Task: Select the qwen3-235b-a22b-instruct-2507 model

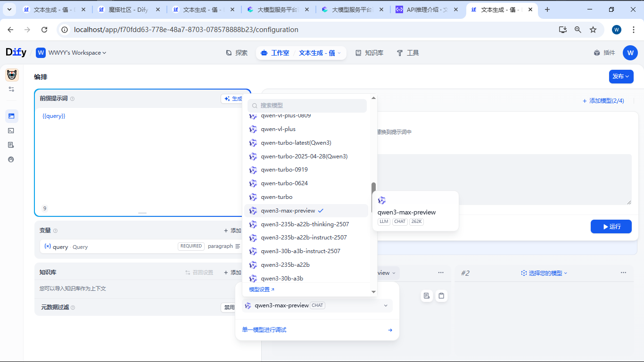Action: 305,238
